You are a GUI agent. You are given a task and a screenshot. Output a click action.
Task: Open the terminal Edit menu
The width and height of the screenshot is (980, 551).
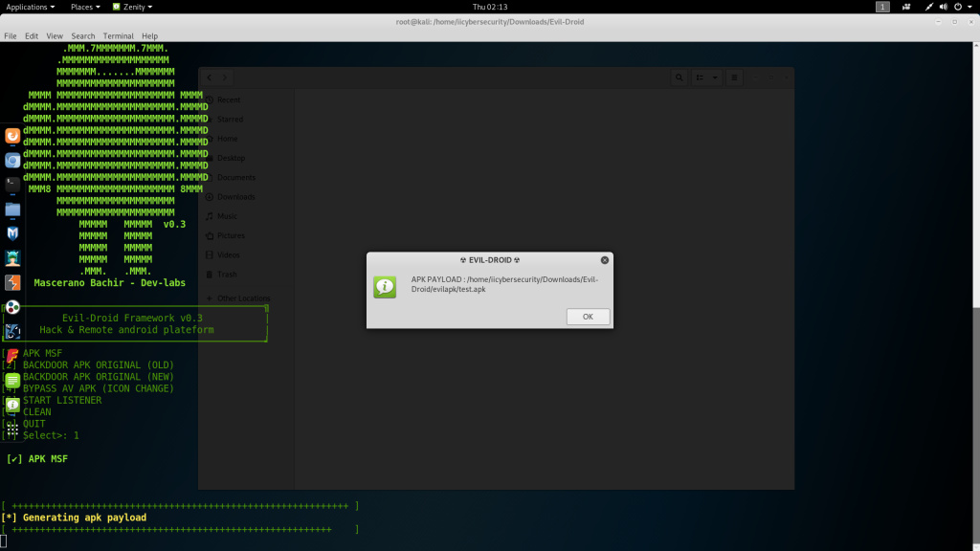(32, 36)
